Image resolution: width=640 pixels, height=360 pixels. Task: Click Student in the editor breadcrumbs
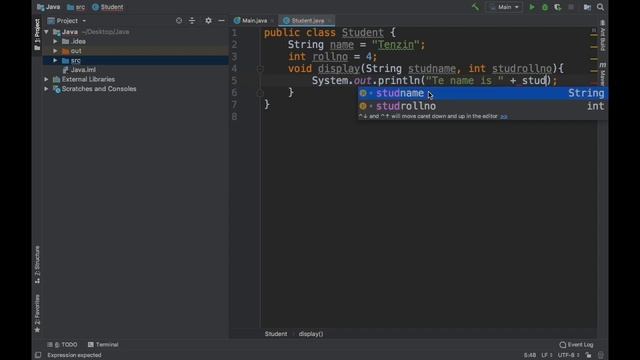[x=276, y=334]
